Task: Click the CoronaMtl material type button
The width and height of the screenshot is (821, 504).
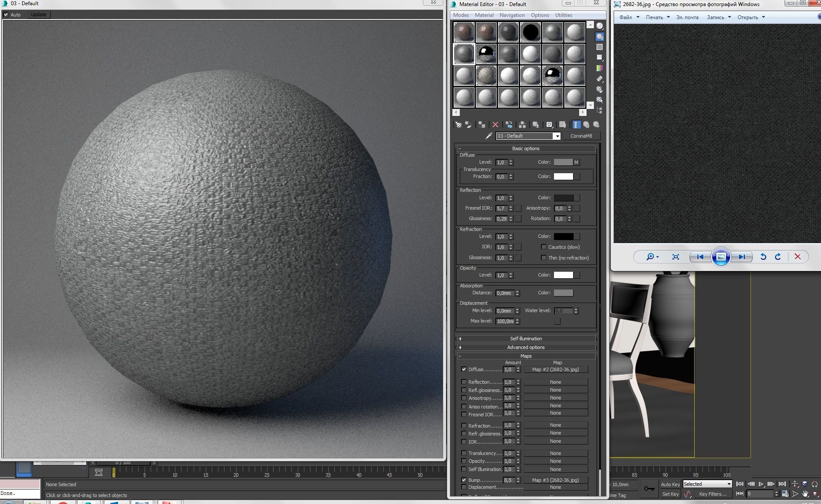Action: pos(581,136)
